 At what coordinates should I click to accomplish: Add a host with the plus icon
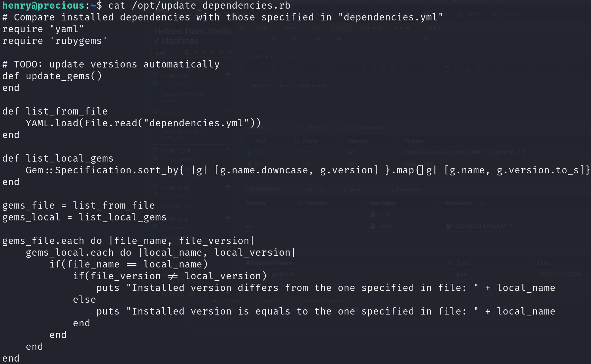pos(195,53)
